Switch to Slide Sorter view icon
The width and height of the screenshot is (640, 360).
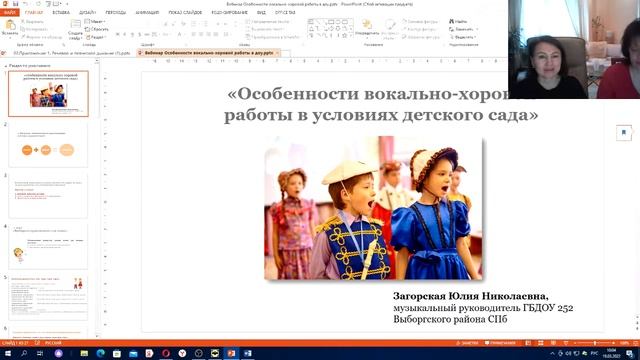point(540,343)
